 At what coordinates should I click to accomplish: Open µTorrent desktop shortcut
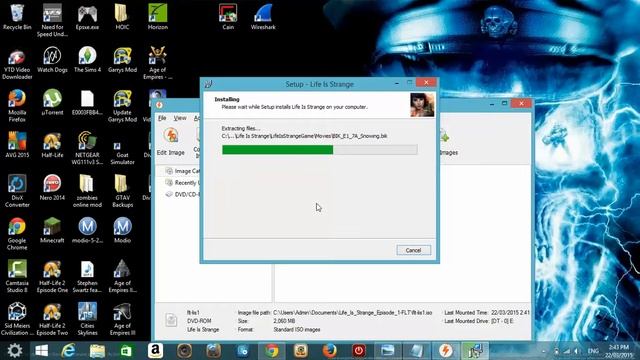(52, 102)
